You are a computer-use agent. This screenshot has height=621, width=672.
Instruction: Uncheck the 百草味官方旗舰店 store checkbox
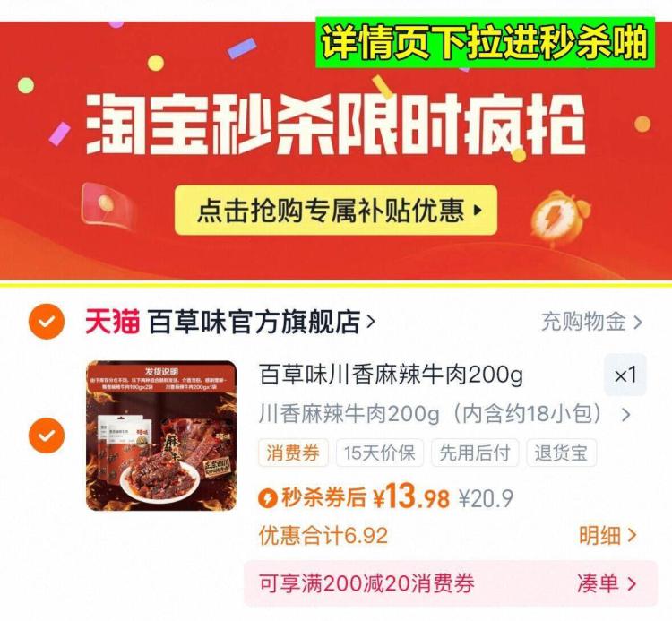47,322
